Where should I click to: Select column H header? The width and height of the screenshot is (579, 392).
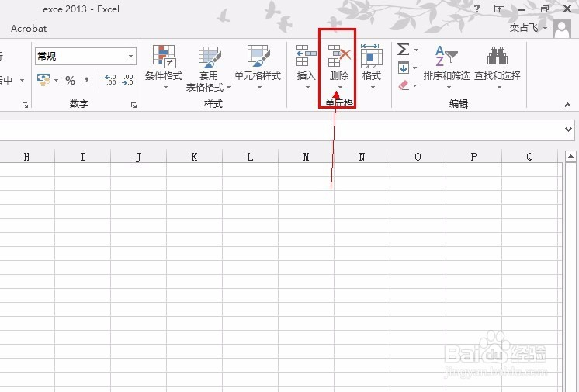click(26, 157)
